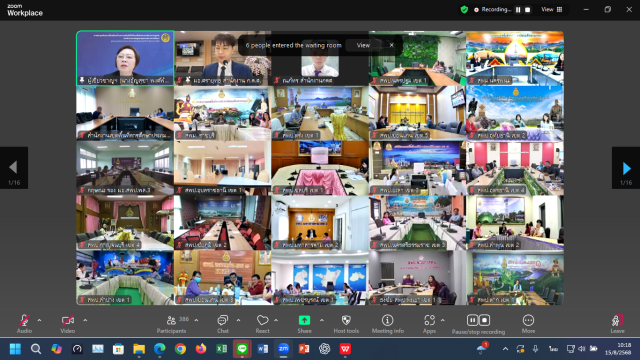
Task: Switch to LINE app in the taskbar
Action: (242, 349)
